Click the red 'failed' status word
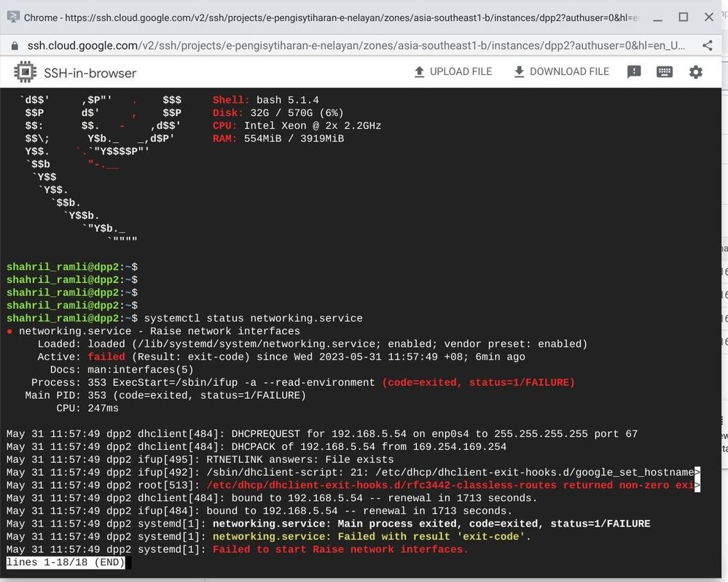Image resolution: width=728 pixels, height=582 pixels. pos(106,357)
